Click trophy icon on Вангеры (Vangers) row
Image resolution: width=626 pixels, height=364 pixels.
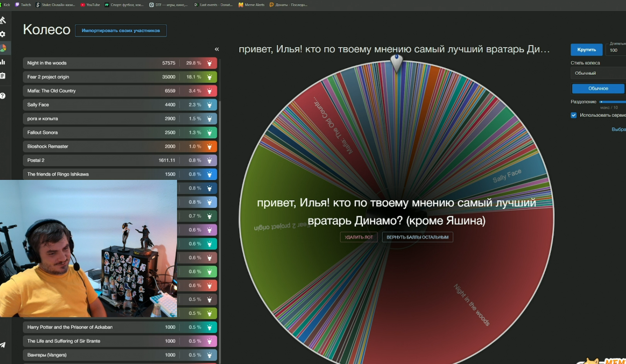(x=209, y=355)
